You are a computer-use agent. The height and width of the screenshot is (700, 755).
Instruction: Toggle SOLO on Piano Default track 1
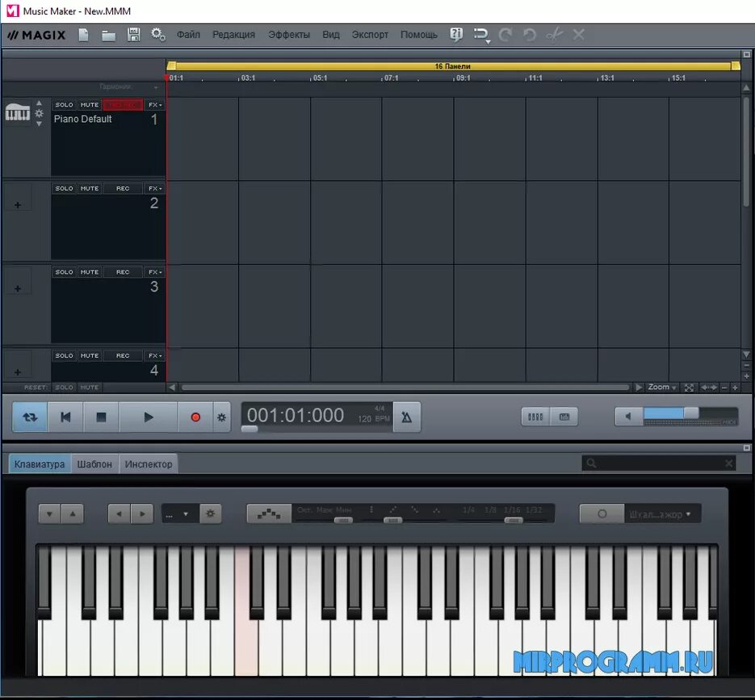pos(64,105)
